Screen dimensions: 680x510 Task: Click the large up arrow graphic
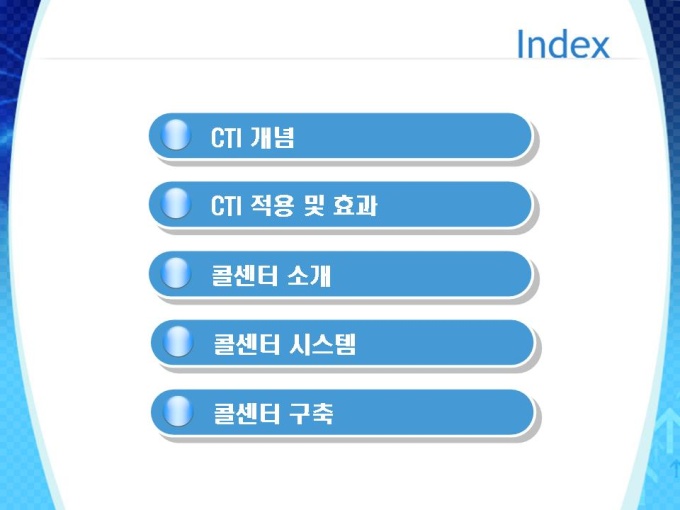pyautogui.click(x=668, y=429)
